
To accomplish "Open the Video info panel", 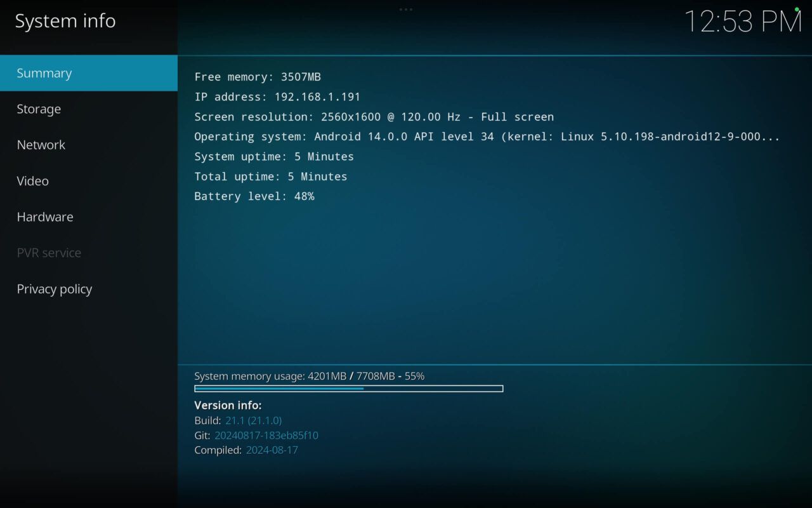I will pyautogui.click(x=32, y=181).
